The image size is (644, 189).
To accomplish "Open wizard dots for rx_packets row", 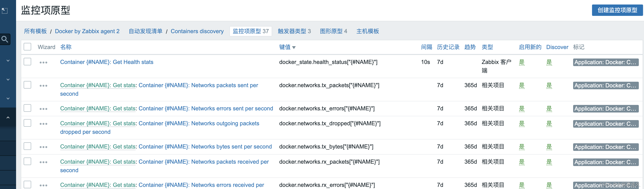I will (x=43, y=162).
